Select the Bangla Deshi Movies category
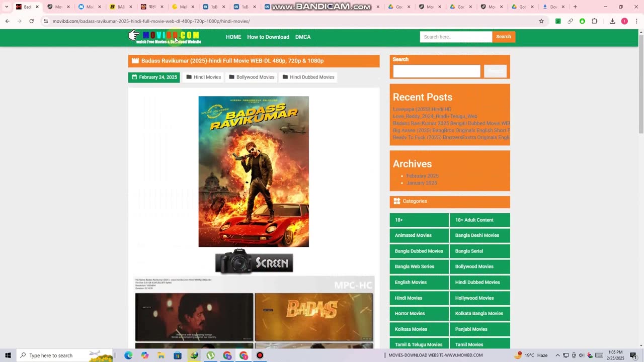644x362 pixels. [x=479, y=235]
